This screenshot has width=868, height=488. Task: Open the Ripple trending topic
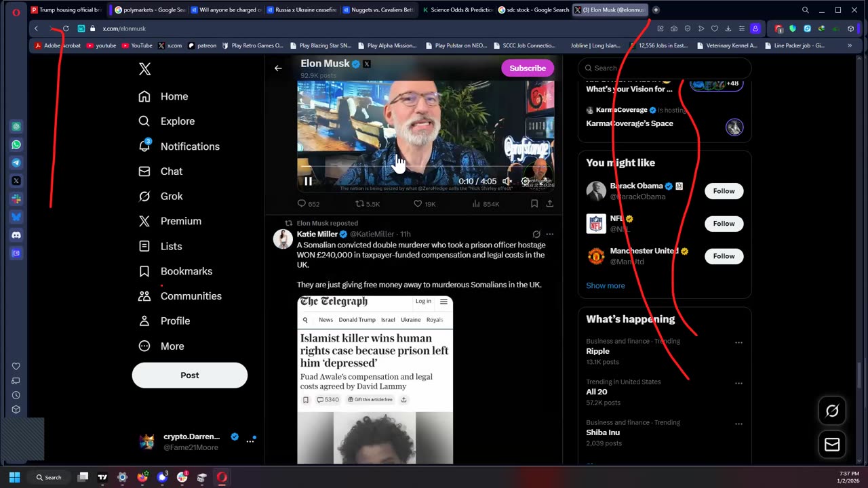pos(597,351)
